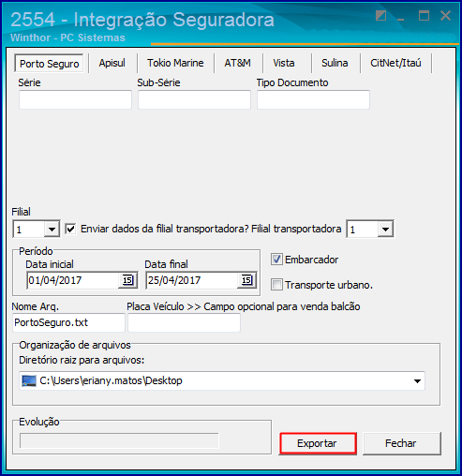Viewport: 462px width, 476px height.
Task: Click the computer icon beside the directory path
Action: [29, 380]
